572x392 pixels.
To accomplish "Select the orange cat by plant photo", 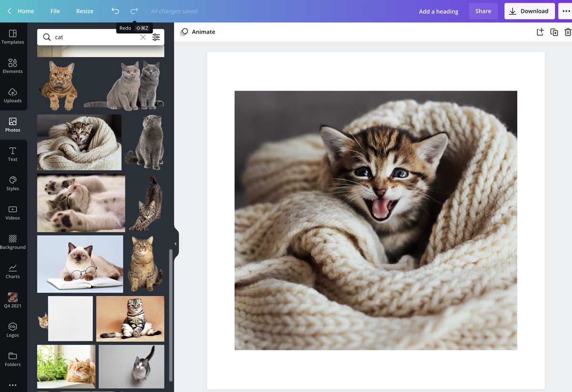I will coord(66,367).
